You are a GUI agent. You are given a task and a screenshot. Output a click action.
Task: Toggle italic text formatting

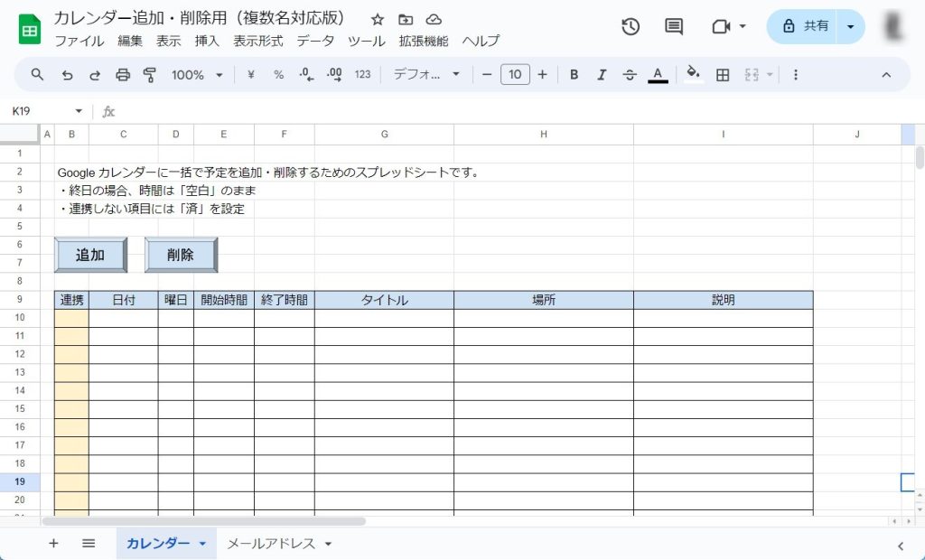(602, 75)
